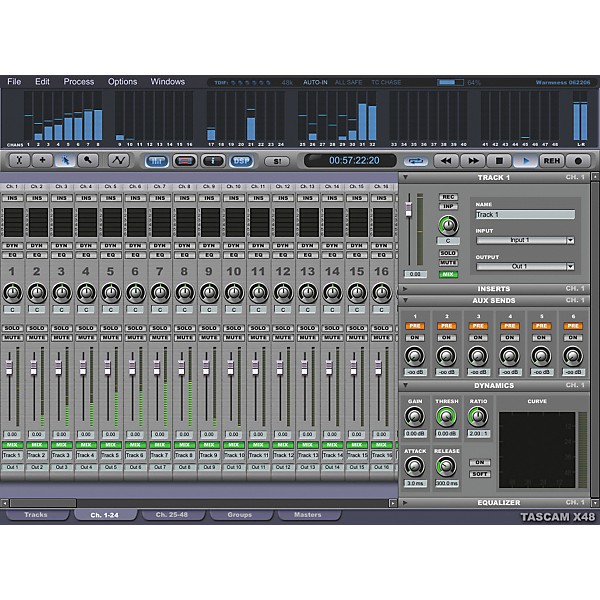Click the Dynamics RATIO knob
This screenshot has width=600, height=600.
click(x=478, y=417)
